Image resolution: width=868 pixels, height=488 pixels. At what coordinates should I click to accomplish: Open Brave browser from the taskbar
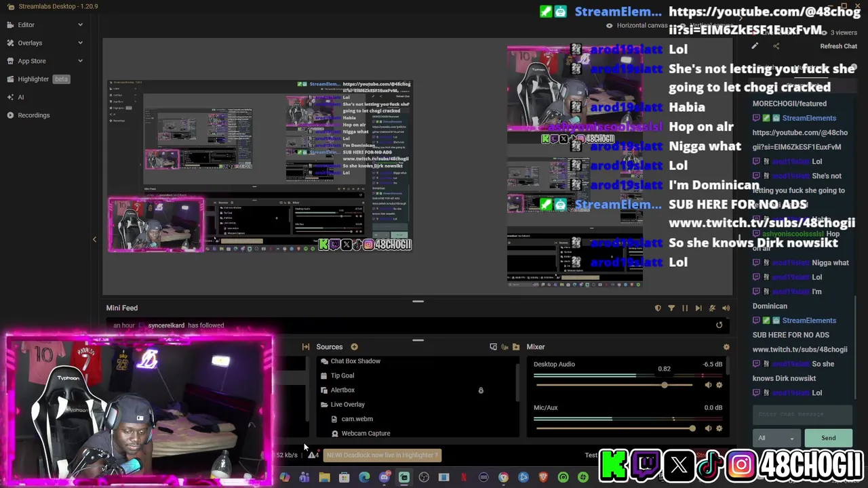point(543,478)
